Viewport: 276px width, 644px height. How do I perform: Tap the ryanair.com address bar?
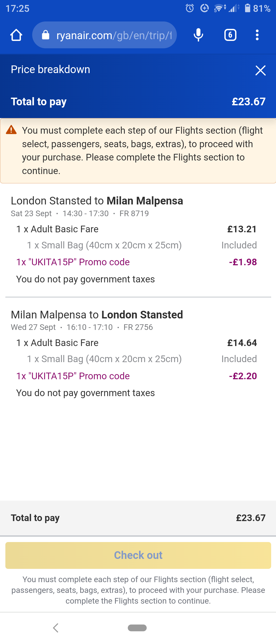[x=114, y=35]
